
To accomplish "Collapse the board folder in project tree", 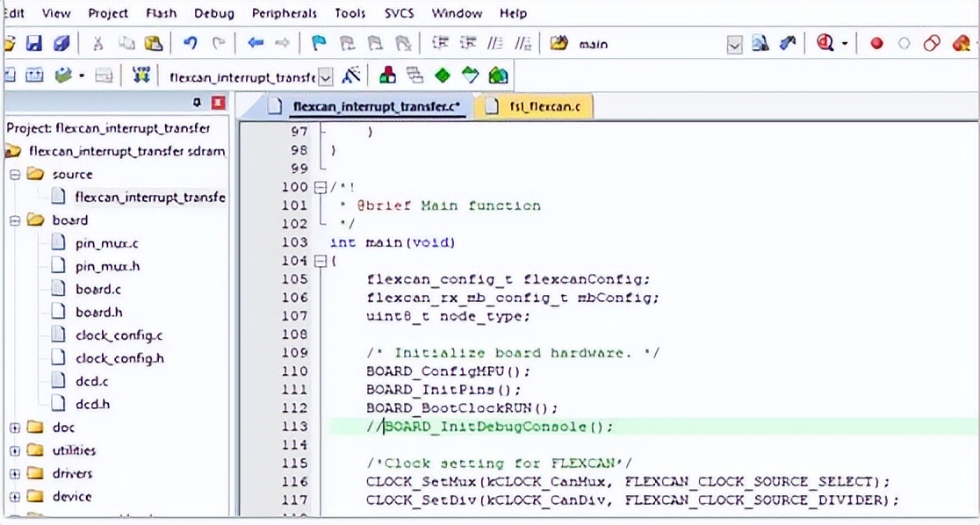I will pos(15,220).
